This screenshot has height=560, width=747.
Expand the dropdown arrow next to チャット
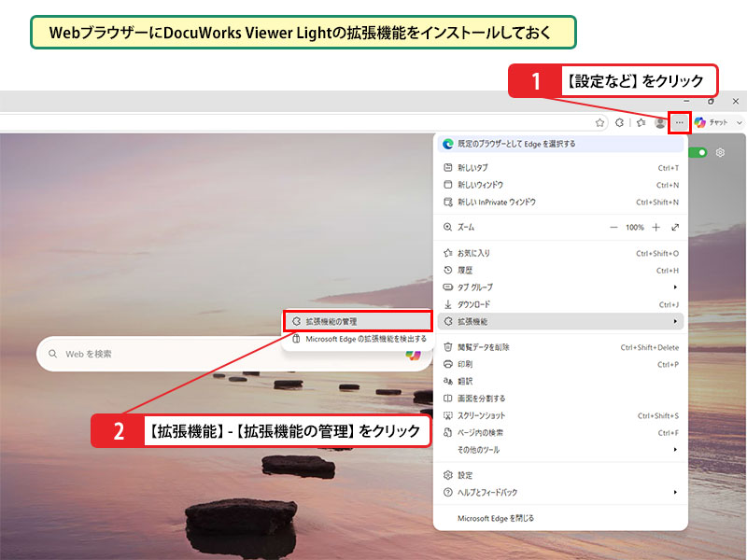click(739, 123)
